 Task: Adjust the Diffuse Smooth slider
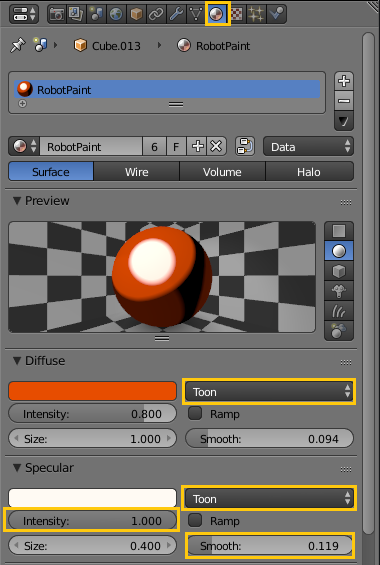point(269,439)
